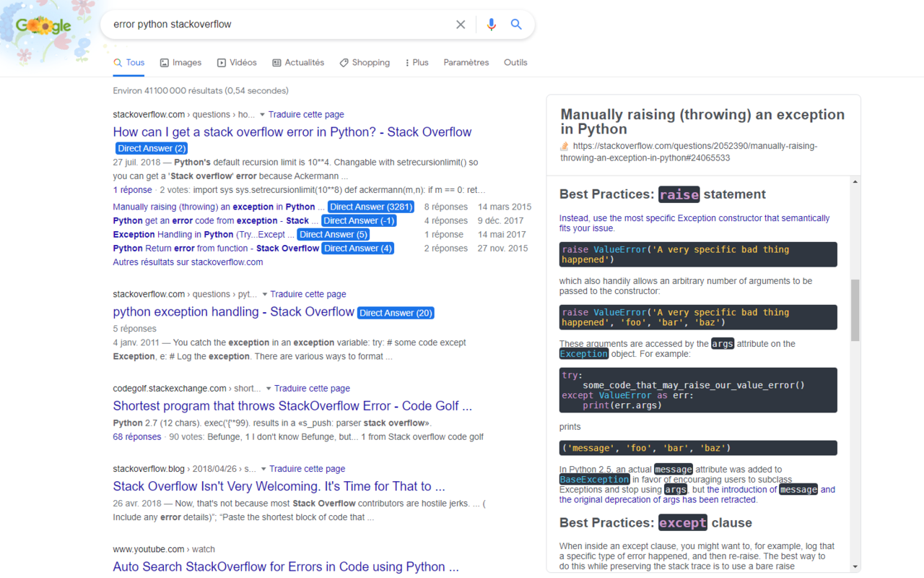
Task: Click 'the introduction of message' link text in panel
Action: pyautogui.click(x=762, y=489)
